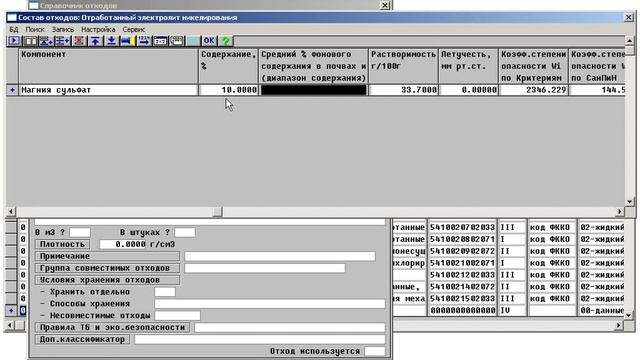The image size is (640, 360).
Task: Click the 0000000000000 code cell
Action: 462,311
